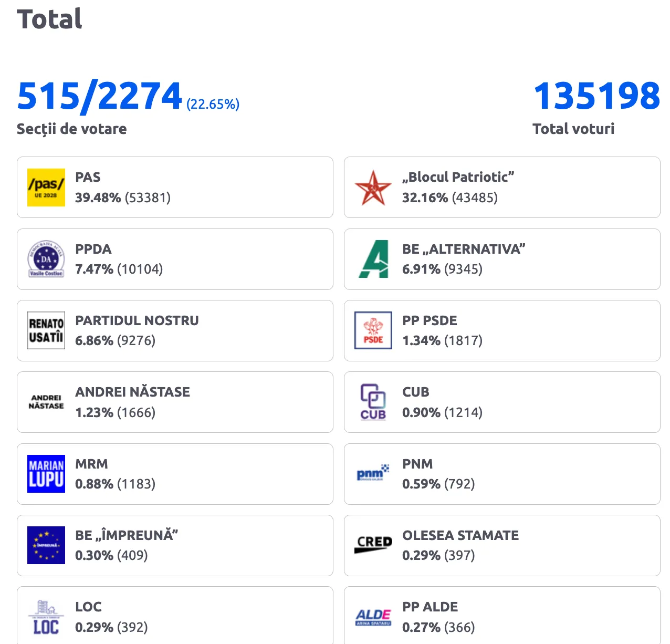Select the BE „ÎMPREUNĂ” name
670x644 pixels.
pos(127,535)
